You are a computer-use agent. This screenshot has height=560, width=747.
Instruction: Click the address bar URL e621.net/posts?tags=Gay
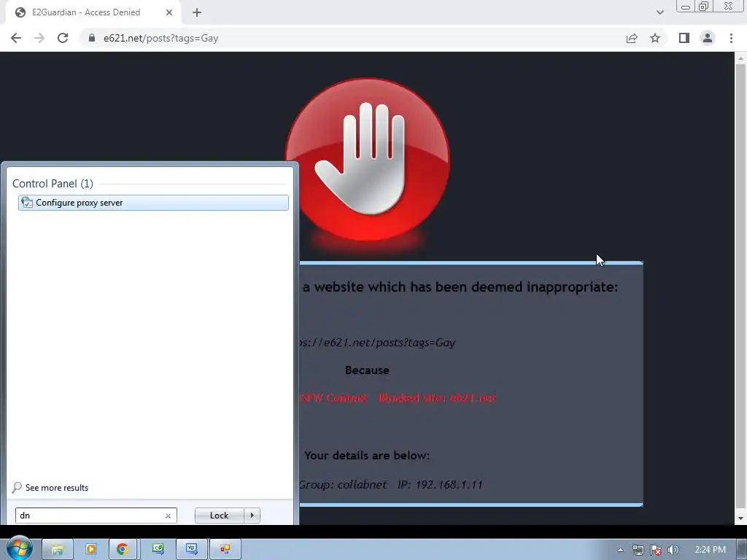161,38
